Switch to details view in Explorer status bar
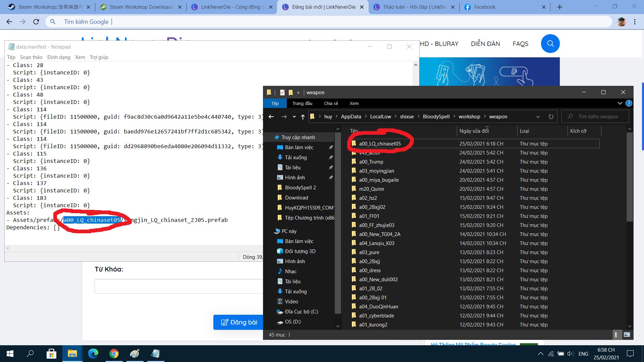The height and width of the screenshot is (362, 644). click(616, 335)
